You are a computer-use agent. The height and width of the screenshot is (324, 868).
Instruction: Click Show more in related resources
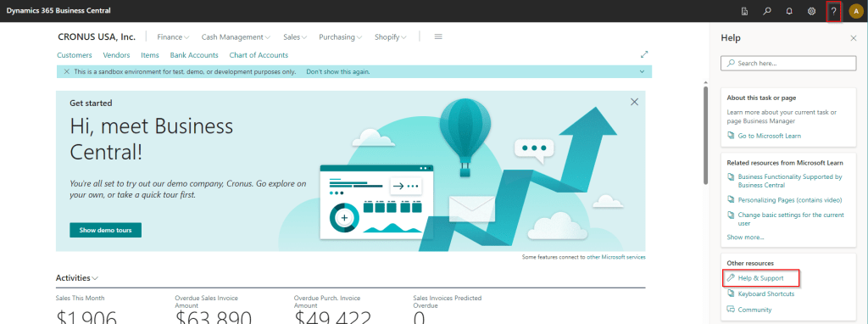click(745, 237)
